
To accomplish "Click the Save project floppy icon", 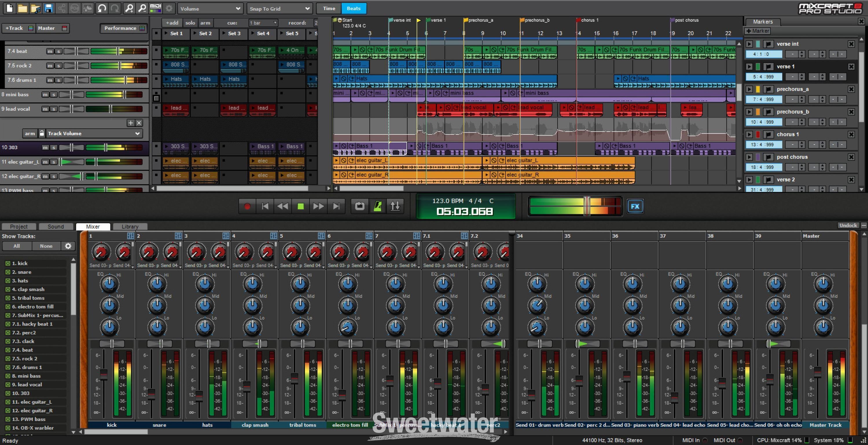I will coord(49,8).
